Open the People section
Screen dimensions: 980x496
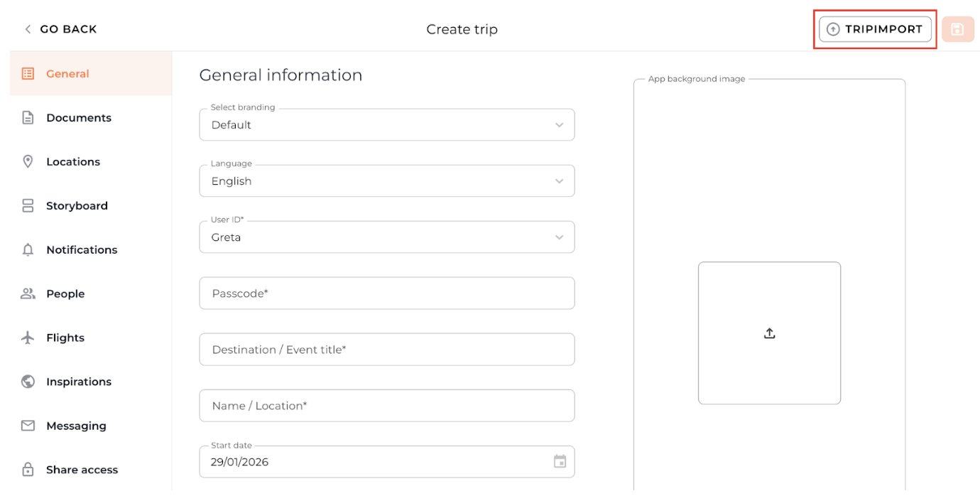pyautogui.click(x=65, y=294)
